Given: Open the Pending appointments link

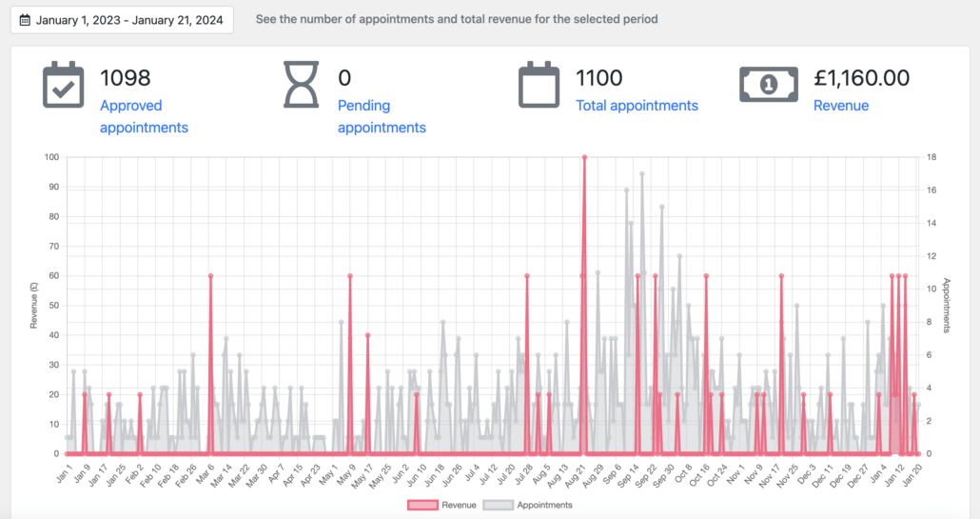Looking at the screenshot, I should (x=382, y=116).
